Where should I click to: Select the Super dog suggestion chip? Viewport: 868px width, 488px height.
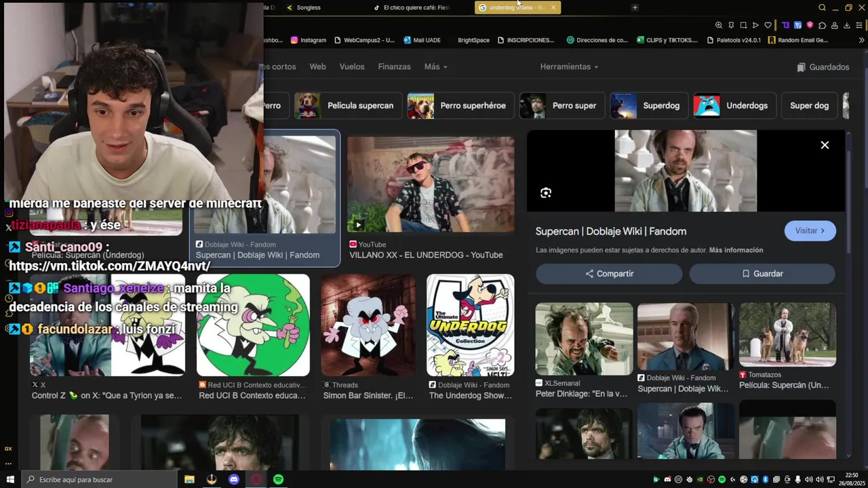(x=809, y=106)
